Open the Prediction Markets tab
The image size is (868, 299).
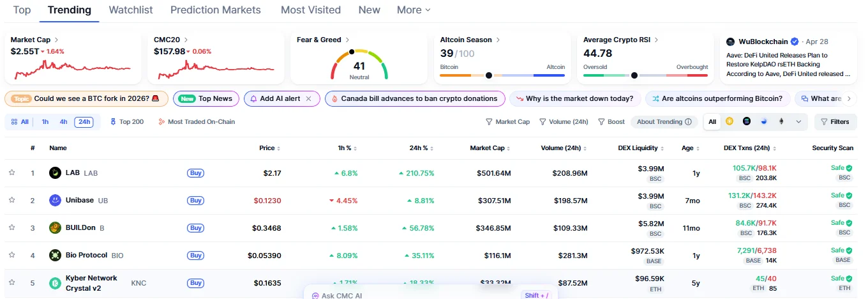[216, 10]
